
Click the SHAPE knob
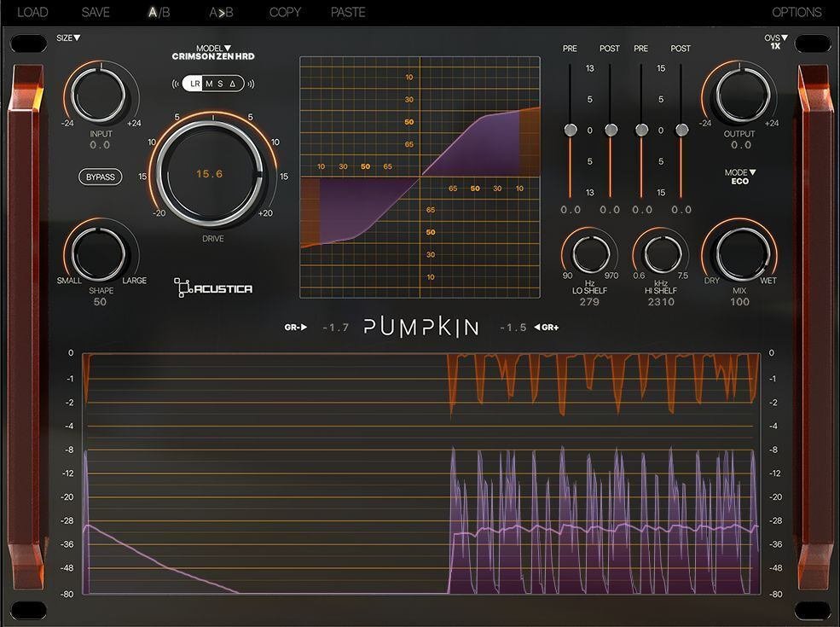point(99,253)
